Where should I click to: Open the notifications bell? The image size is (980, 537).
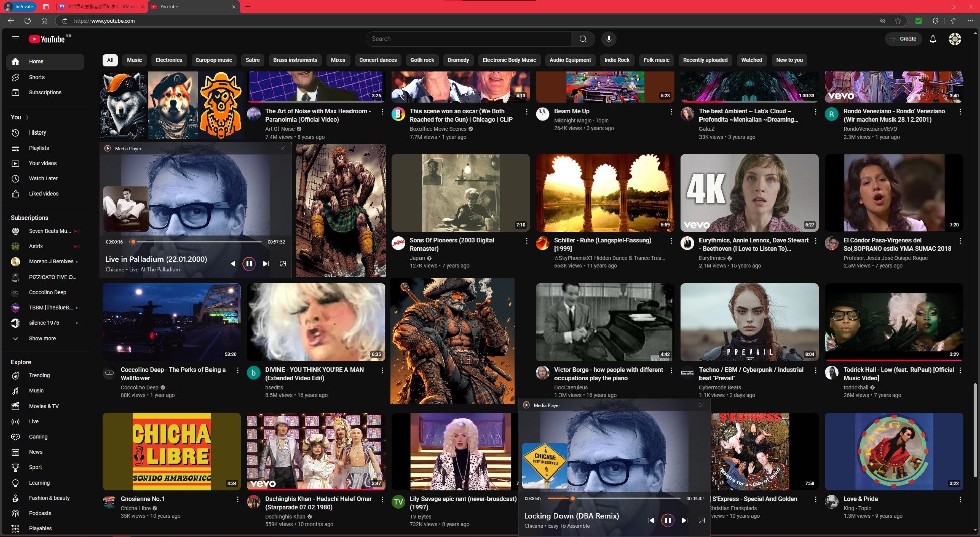pos(933,39)
